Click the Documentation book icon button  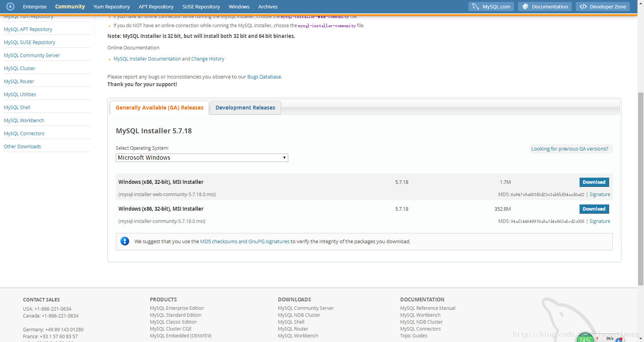(525, 7)
